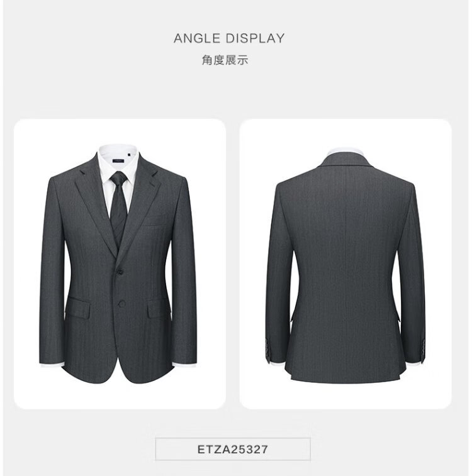
Task: Open the back-view suit jacket image
Action: [x=346, y=264]
